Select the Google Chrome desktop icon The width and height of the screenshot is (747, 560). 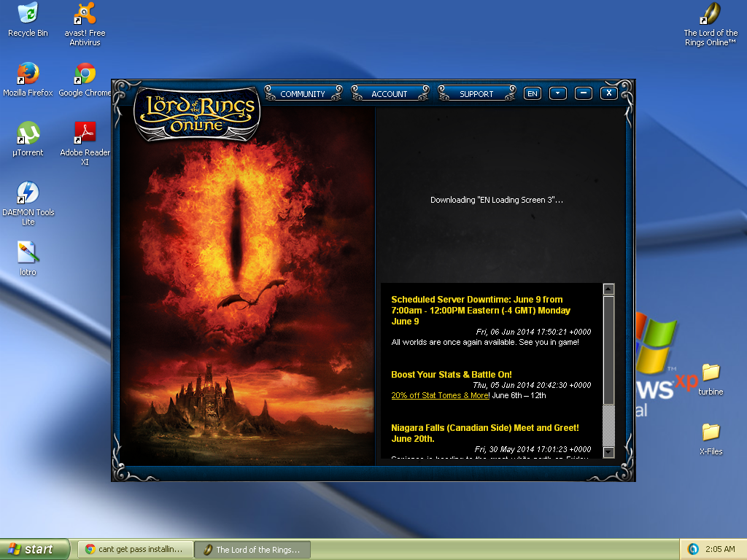pos(85,79)
